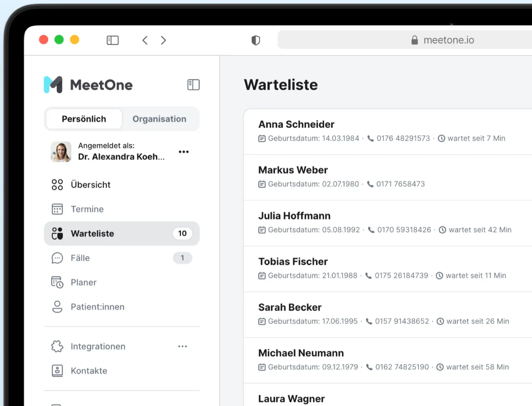Screen dimensions: 532x406
Task: Collapse the MeetOne sidebar panel icon
Action: pos(193,85)
